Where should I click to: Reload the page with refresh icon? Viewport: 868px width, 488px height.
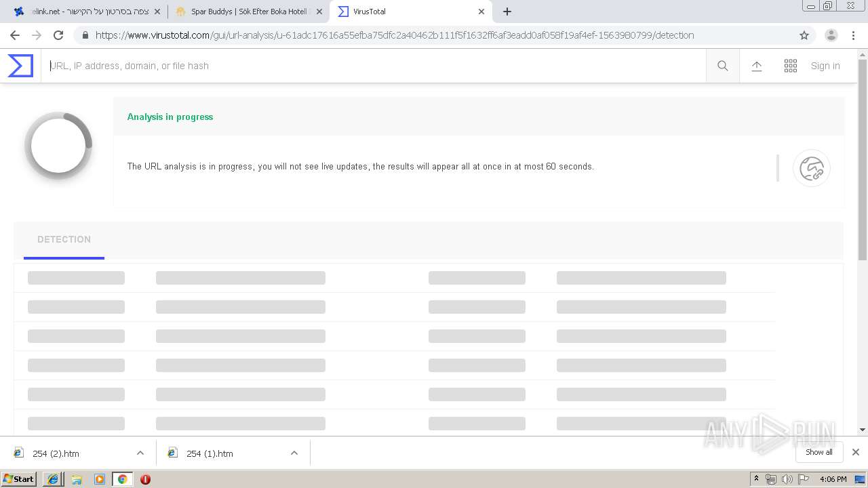58,35
